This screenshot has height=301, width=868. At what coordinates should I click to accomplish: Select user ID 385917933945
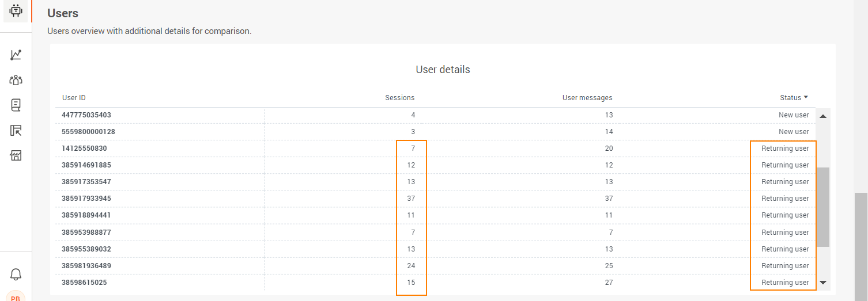point(86,199)
